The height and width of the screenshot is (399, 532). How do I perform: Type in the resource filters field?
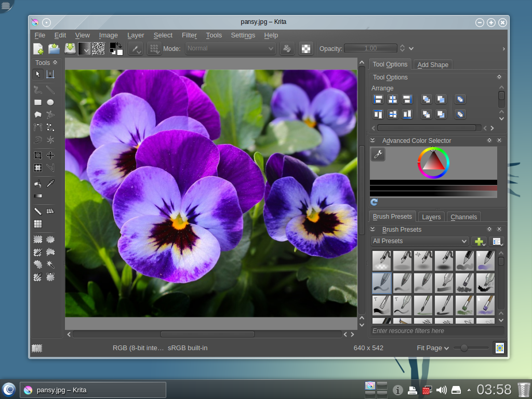[x=436, y=331]
